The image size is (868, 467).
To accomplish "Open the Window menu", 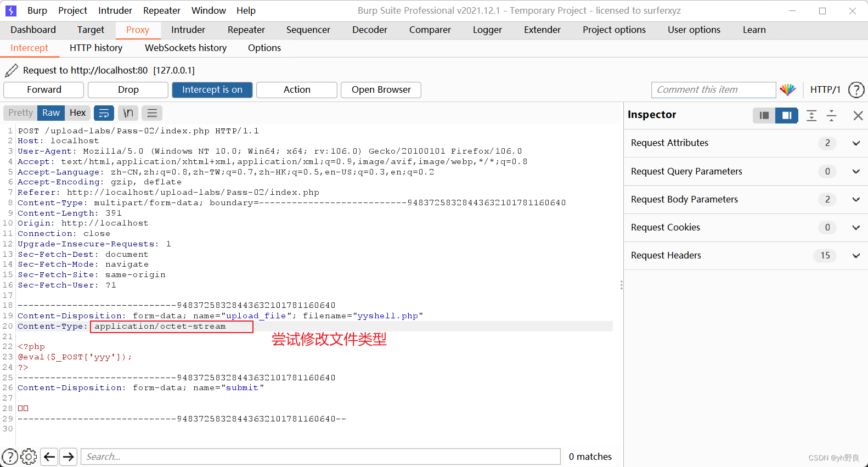I will click(208, 10).
